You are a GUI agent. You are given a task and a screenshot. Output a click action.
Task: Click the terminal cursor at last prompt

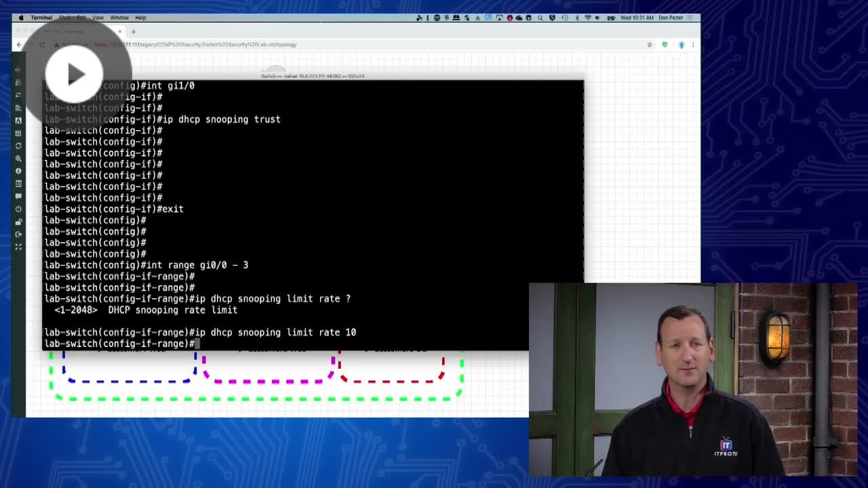point(197,344)
